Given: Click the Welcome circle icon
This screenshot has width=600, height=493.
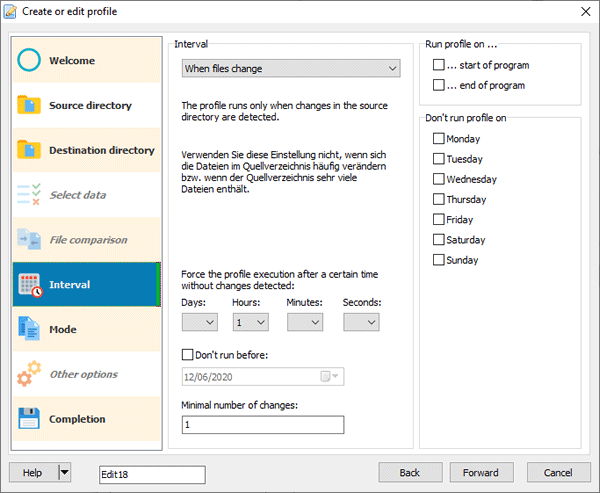Looking at the screenshot, I should pos(30,61).
